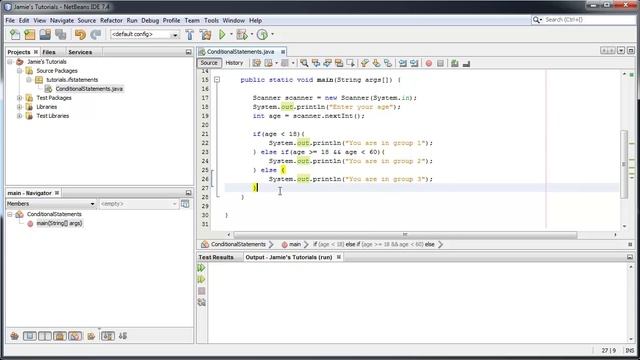This screenshot has width=640, height=360.
Task: Click the Shift Line Left icon
Action: (403, 63)
